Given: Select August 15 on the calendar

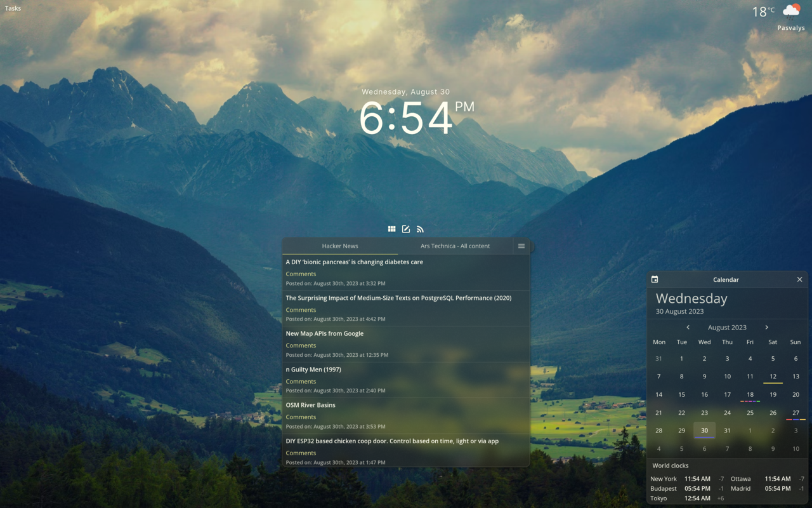Looking at the screenshot, I should tap(681, 394).
